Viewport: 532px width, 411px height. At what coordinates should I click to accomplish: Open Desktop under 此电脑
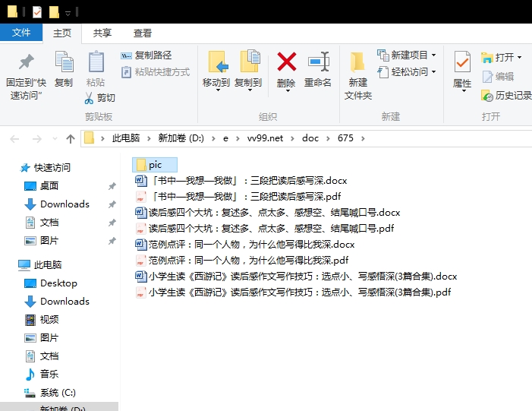point(51,283)
